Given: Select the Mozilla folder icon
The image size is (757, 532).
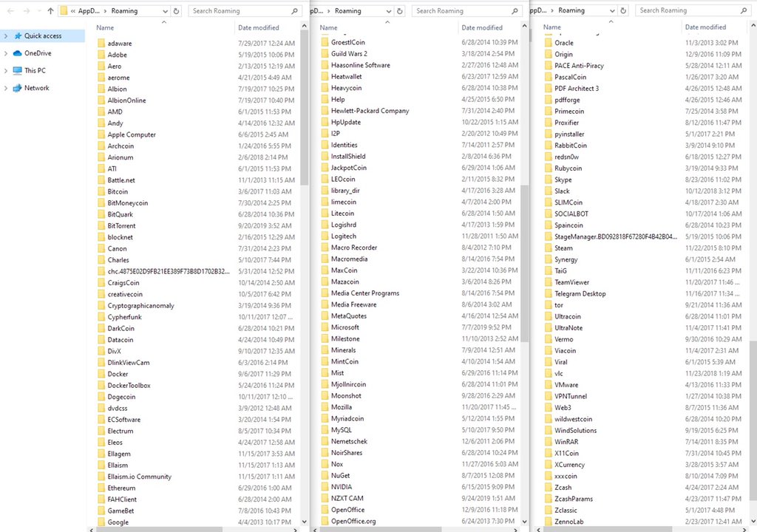Looking at the screenshot, I should tap(325, 407).
